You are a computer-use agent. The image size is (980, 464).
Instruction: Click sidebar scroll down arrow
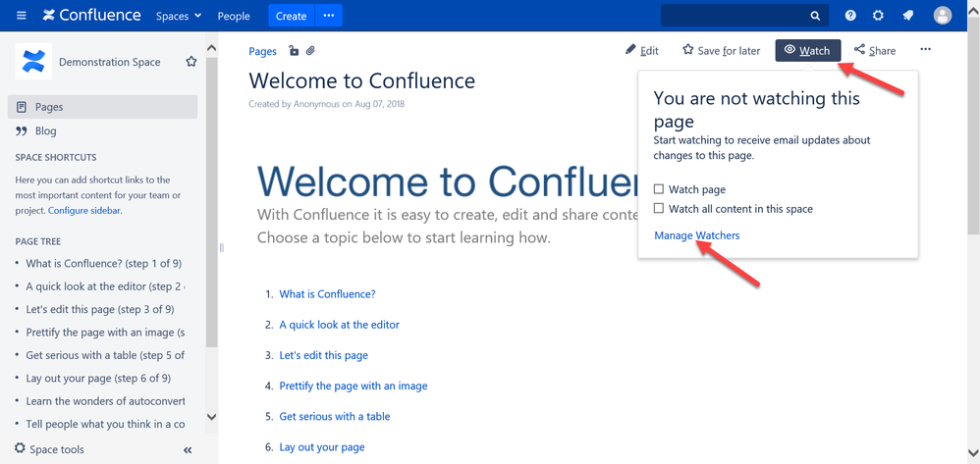211,417
